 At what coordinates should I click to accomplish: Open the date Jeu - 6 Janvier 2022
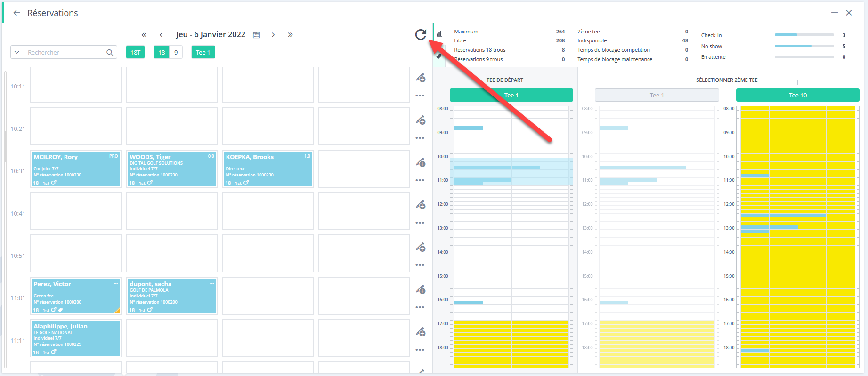[x=211, y=34]
